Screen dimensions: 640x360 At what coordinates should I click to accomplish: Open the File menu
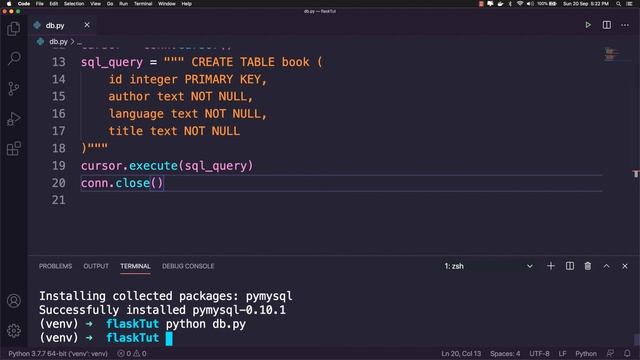pos(40,4)
